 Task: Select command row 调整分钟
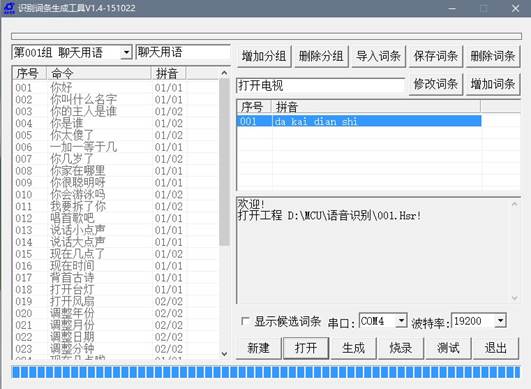click(115, 349)
